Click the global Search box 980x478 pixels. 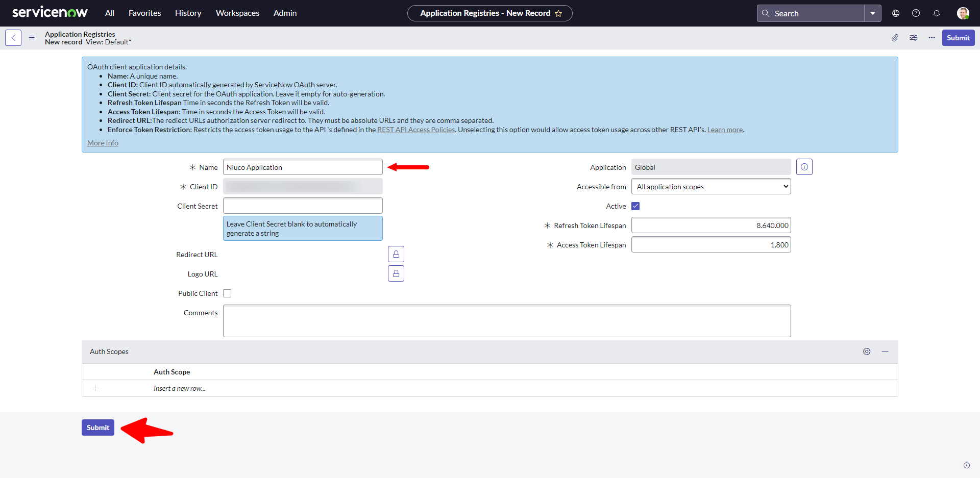(811, 13)
